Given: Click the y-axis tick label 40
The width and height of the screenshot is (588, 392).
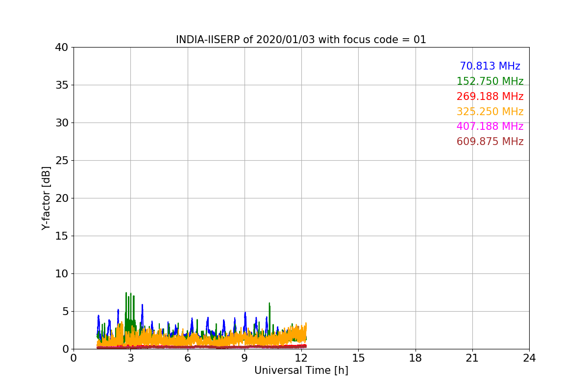Looking at the screenshot, I should coord(62,48).
